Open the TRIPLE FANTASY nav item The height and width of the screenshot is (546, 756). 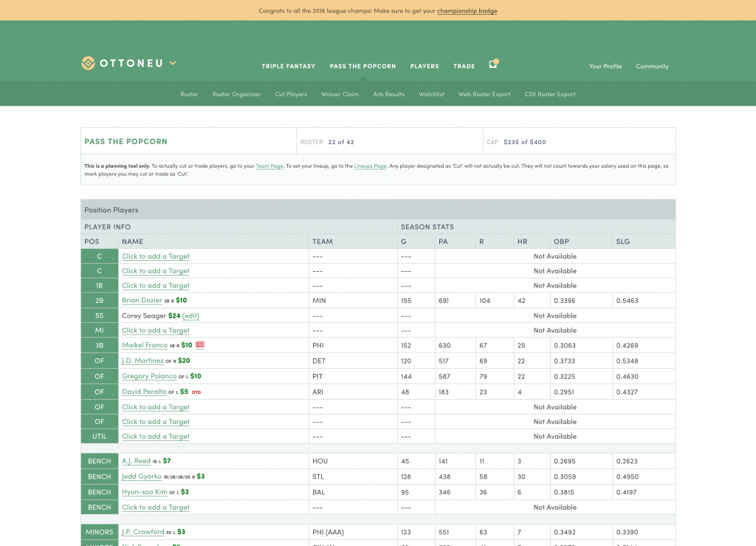click(x=289, y=66)
